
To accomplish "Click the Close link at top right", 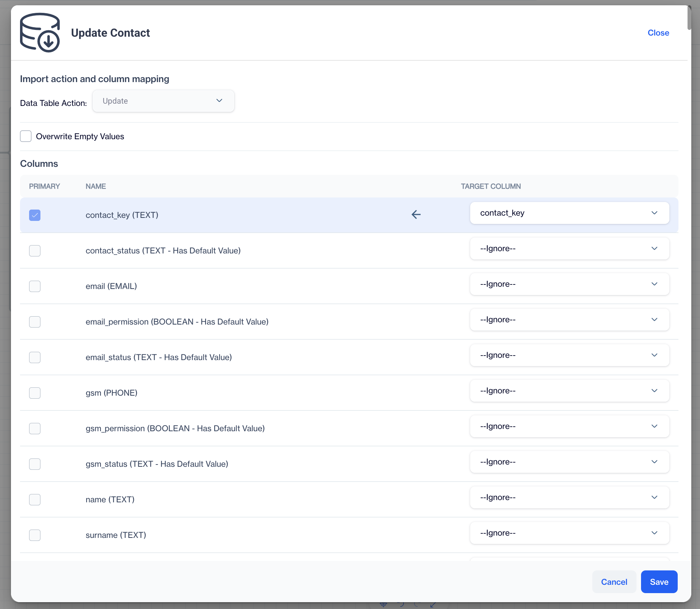I will coord(658,33).
